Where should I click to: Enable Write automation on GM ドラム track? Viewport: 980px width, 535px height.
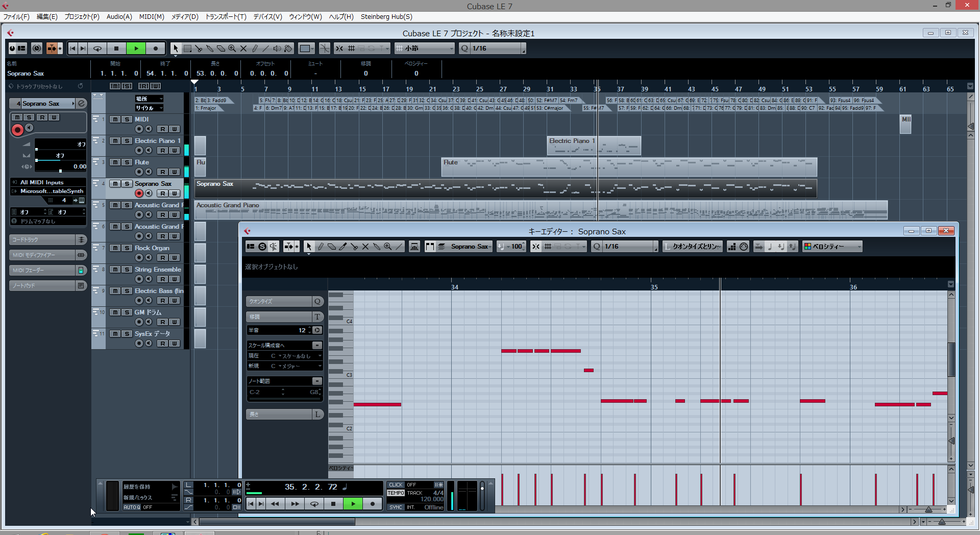[175, 322]
